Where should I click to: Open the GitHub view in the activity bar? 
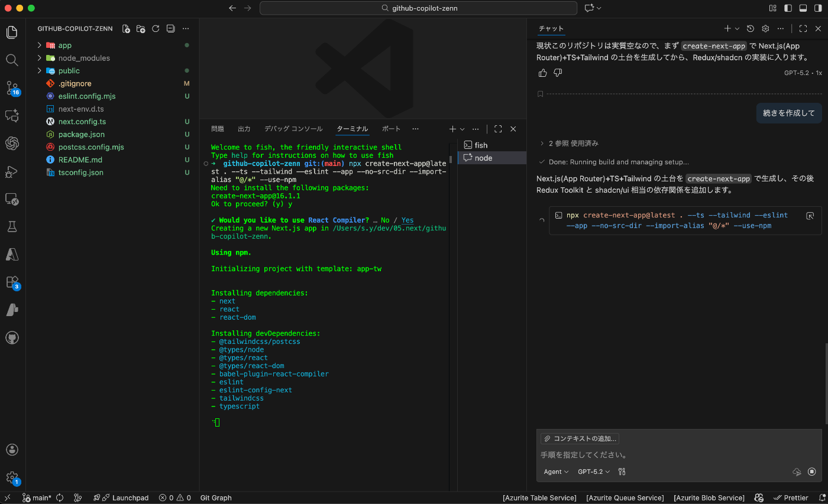tap(12, 338)
